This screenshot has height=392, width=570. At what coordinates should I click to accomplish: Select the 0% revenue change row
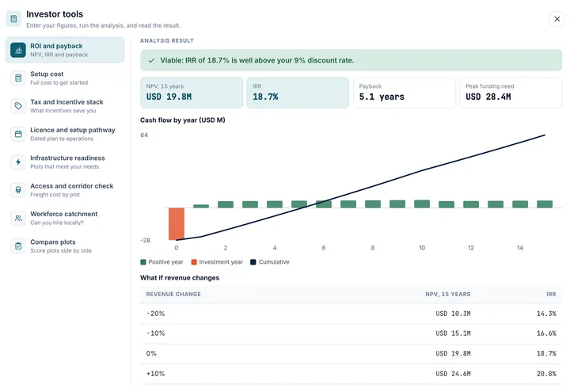[x=351, y=354]
